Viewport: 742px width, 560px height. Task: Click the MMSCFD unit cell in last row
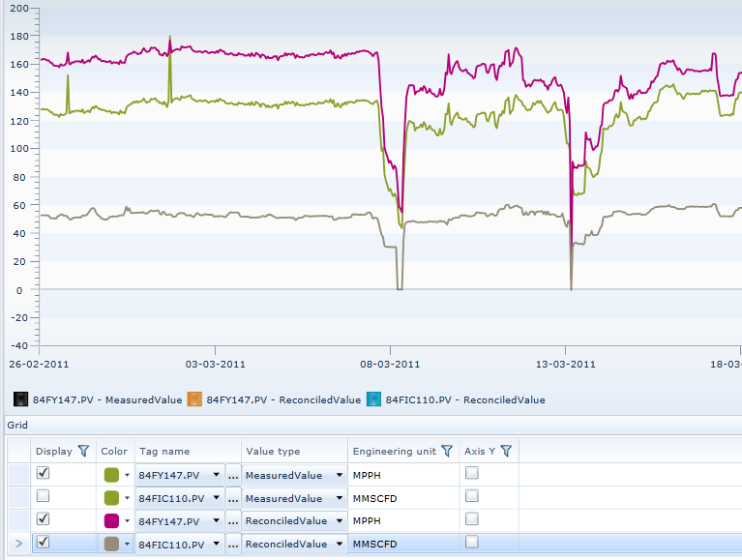[375, 545]
